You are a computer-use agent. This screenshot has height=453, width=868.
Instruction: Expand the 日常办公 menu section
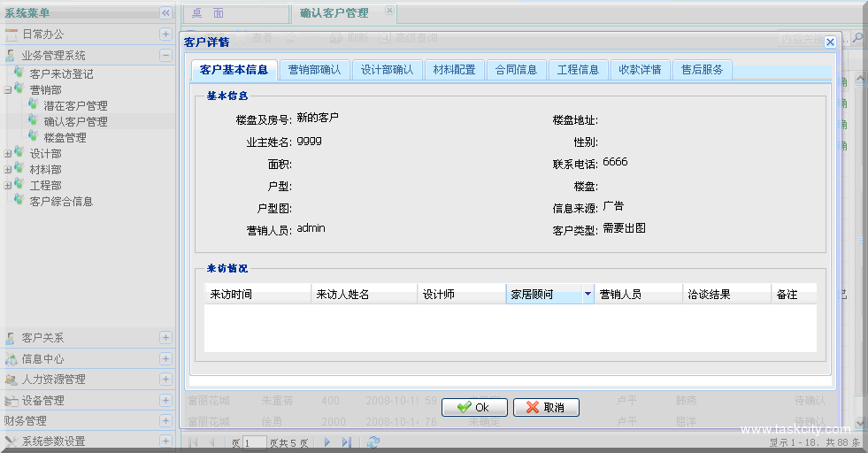coord(165,34)
